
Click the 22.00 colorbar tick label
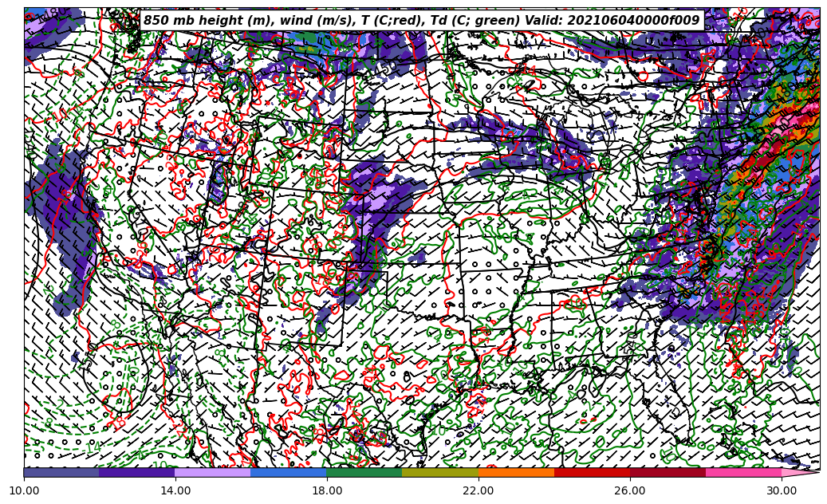(478, 490)
